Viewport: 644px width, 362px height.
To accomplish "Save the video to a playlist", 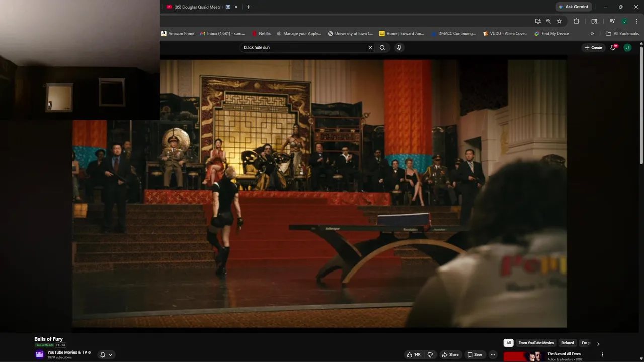I will 475,355.
